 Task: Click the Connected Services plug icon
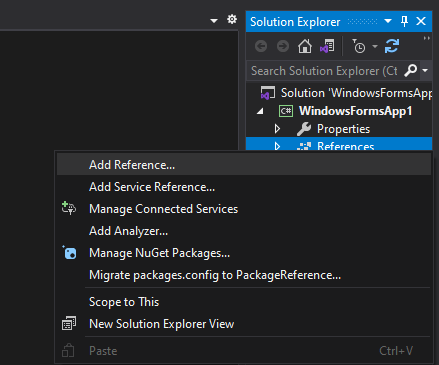coord(69,208)
